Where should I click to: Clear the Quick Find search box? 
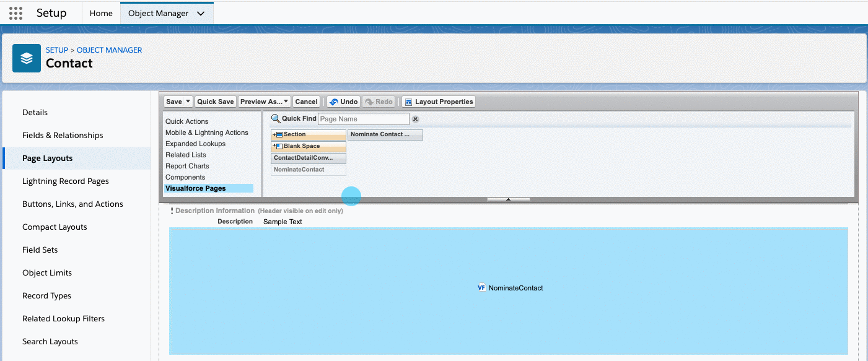416,119
